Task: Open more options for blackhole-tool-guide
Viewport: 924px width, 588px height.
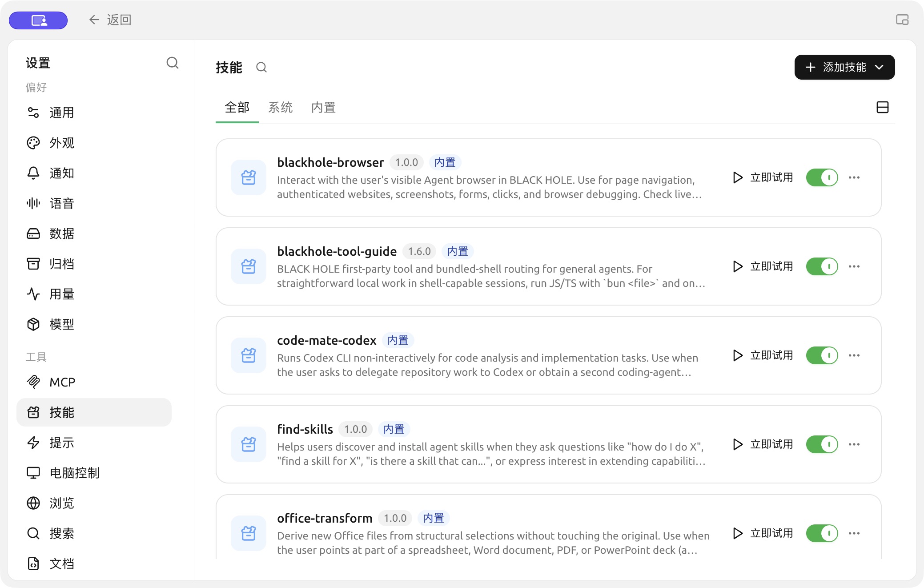Action: tap(854, 266)
